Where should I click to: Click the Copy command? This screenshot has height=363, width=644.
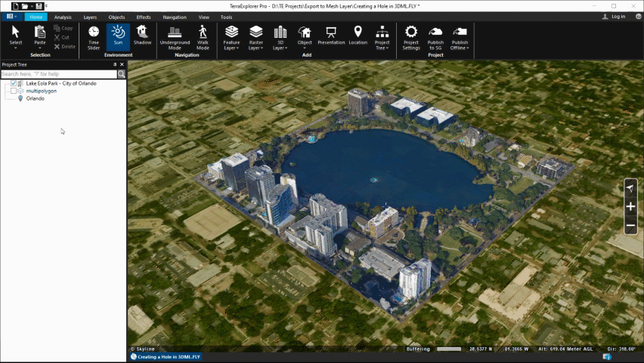(63, 28)
